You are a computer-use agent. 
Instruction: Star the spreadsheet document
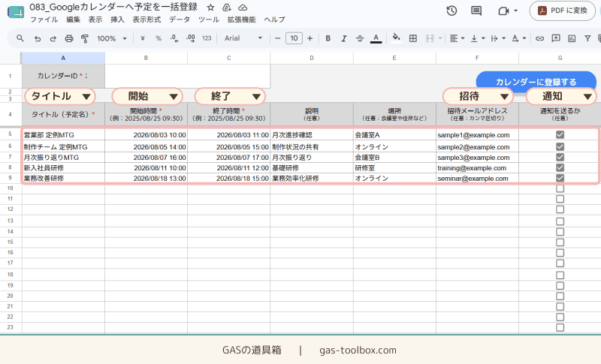coord(210,8)
